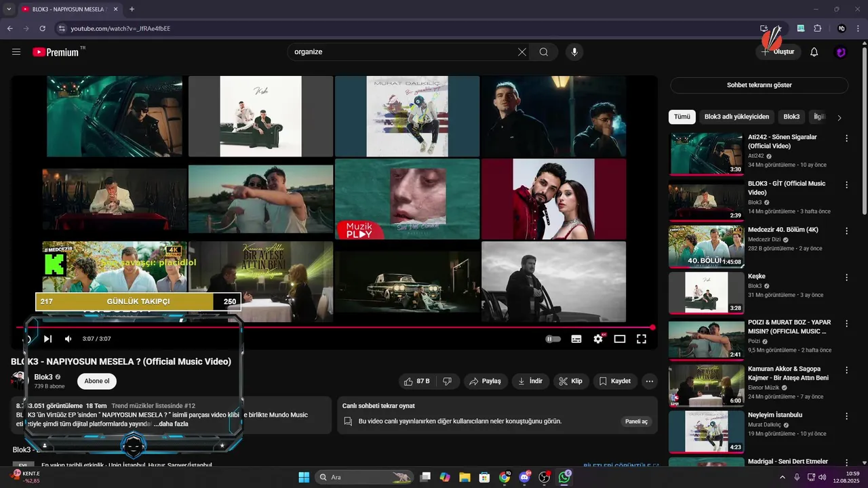868x488 pixels.
Task: Open options for Neyleyim İstanbulu video
Action: (x=846, y=416)
